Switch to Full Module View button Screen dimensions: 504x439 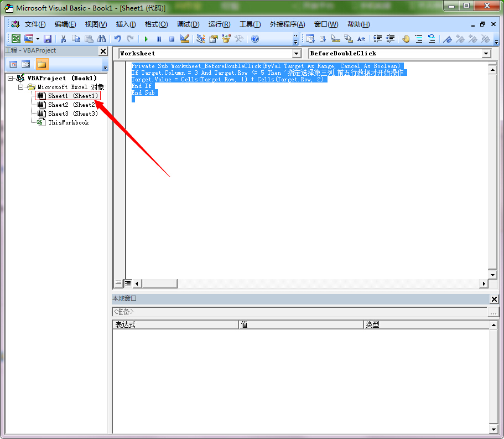click(x=128, y=283)
